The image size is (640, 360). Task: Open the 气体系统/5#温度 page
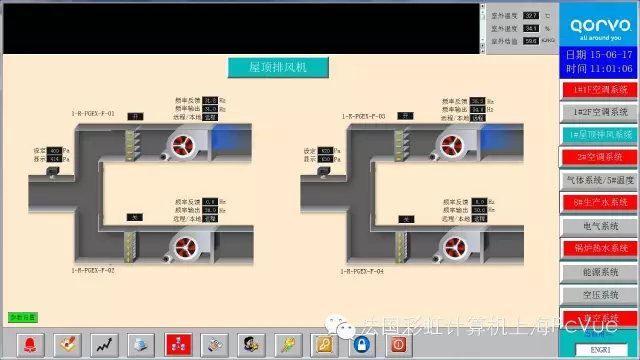[x=600, y=180]
